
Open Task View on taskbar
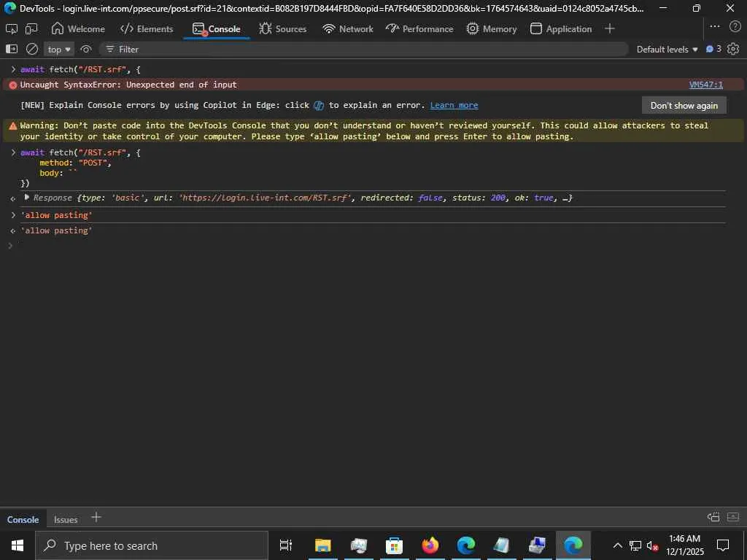click(x=286, y=545)
